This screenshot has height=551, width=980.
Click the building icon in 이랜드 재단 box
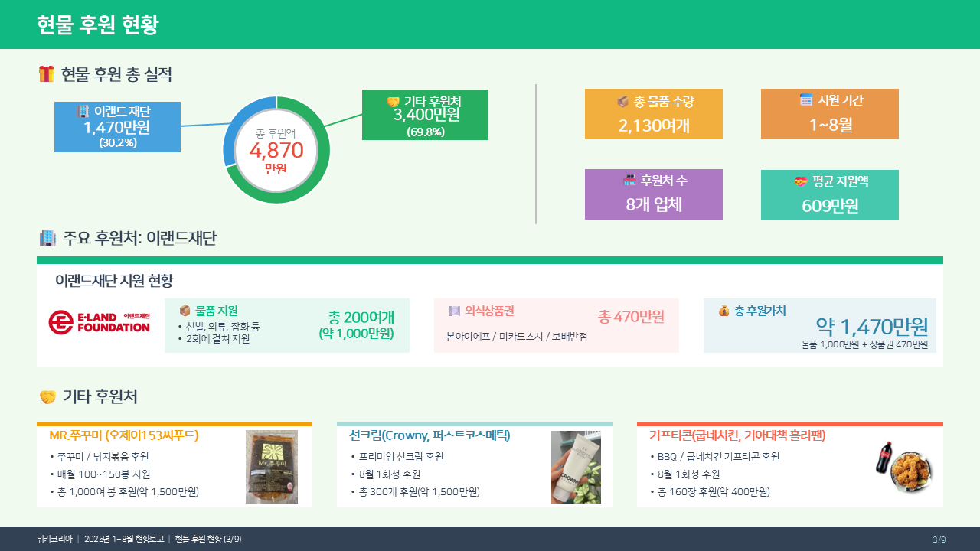83,112
